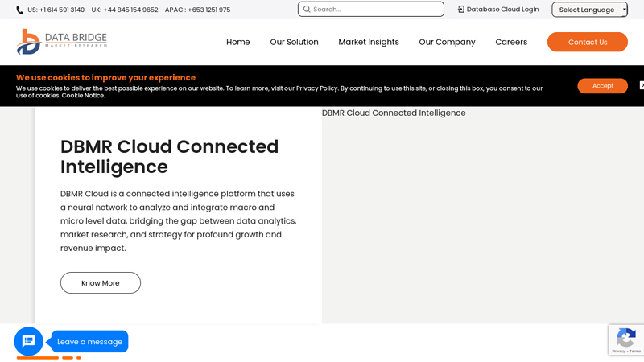The image size is (644, 362).
Task: Click the magnifier icon in search box
Action: (307, 9)
